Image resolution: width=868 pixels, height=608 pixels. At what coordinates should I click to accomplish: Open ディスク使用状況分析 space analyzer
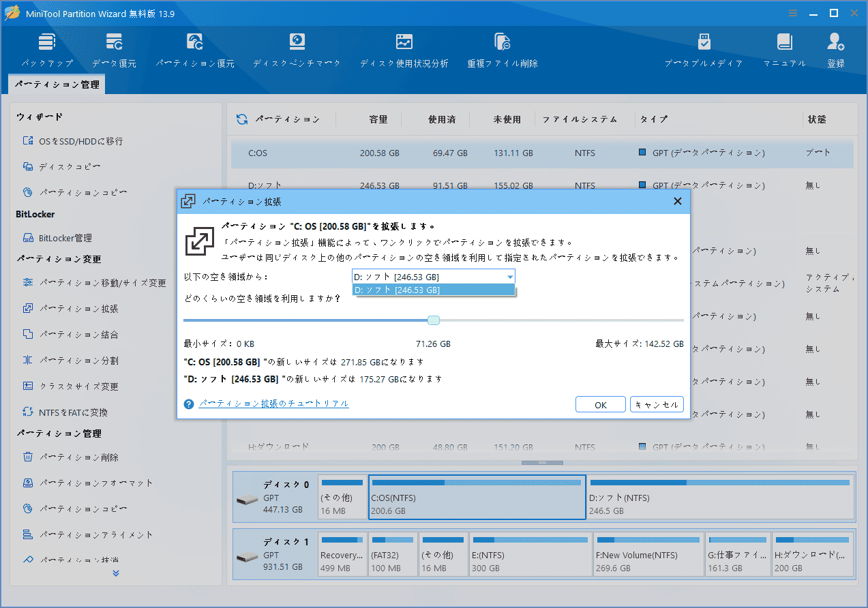click(404, 50)
